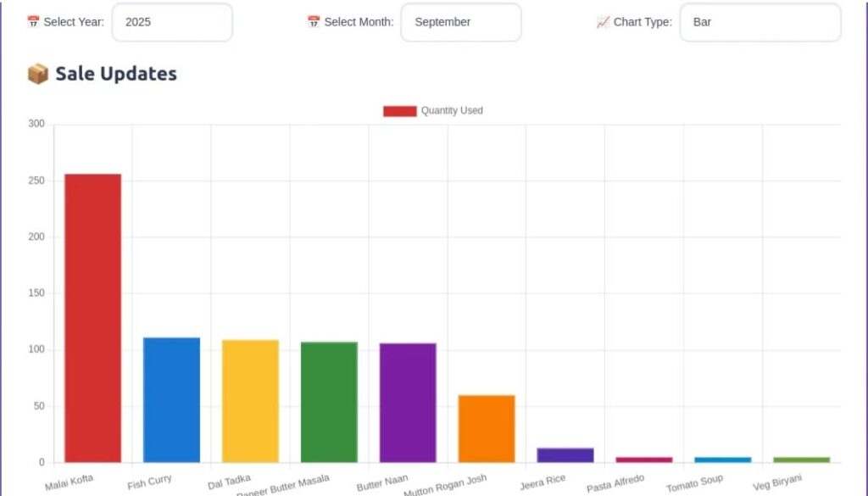This screenshot has width=868, height=496.
Task: Click the calendar icon beside Select Month
Action: [x=314, y=22]
